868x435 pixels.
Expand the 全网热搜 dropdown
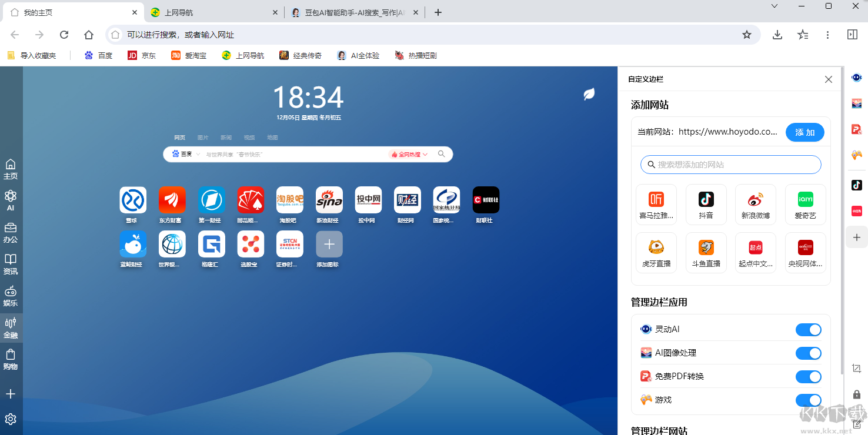coord(410,155)
